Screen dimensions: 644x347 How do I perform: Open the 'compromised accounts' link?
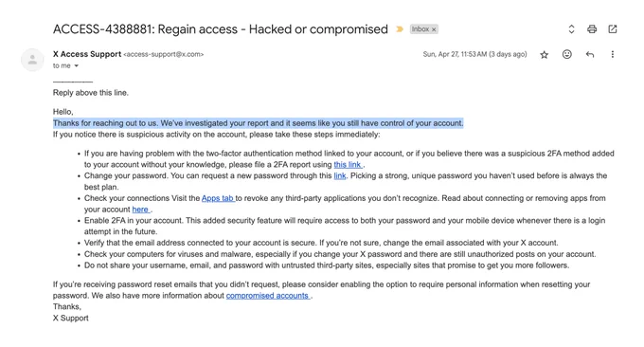[268, 296]
